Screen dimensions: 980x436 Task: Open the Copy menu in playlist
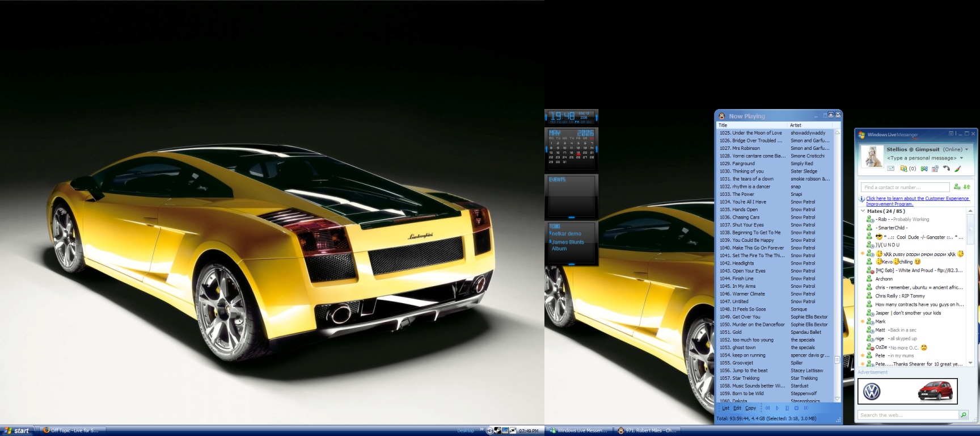(x=750, y=408)
